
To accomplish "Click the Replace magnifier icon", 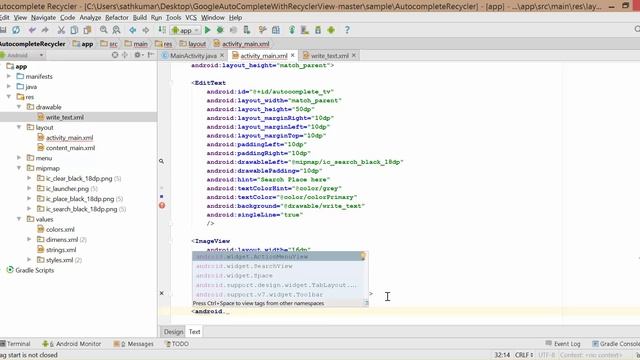I will 116,30.
